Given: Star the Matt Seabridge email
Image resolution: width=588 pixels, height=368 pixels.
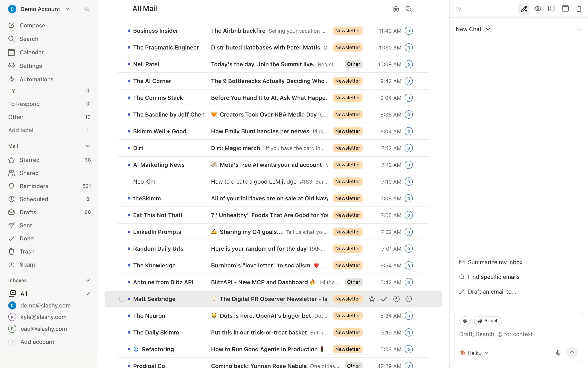Looking at the screenshot, I should (x=372, y=299).
